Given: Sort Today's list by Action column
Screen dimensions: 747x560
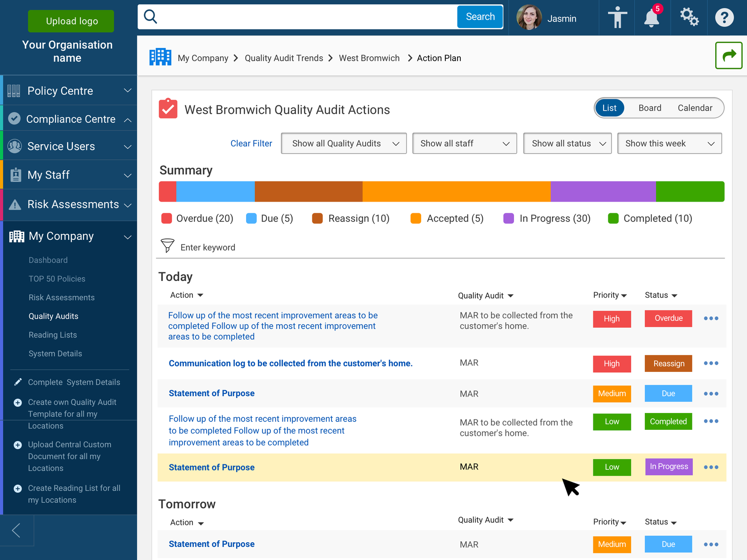Looking at the screenshot, I should coord(186,295).
